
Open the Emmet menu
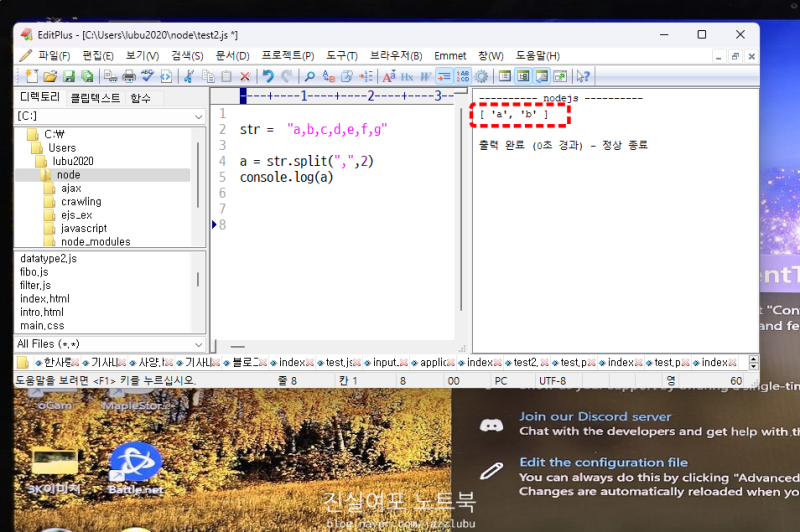click(x=450, y=56)
